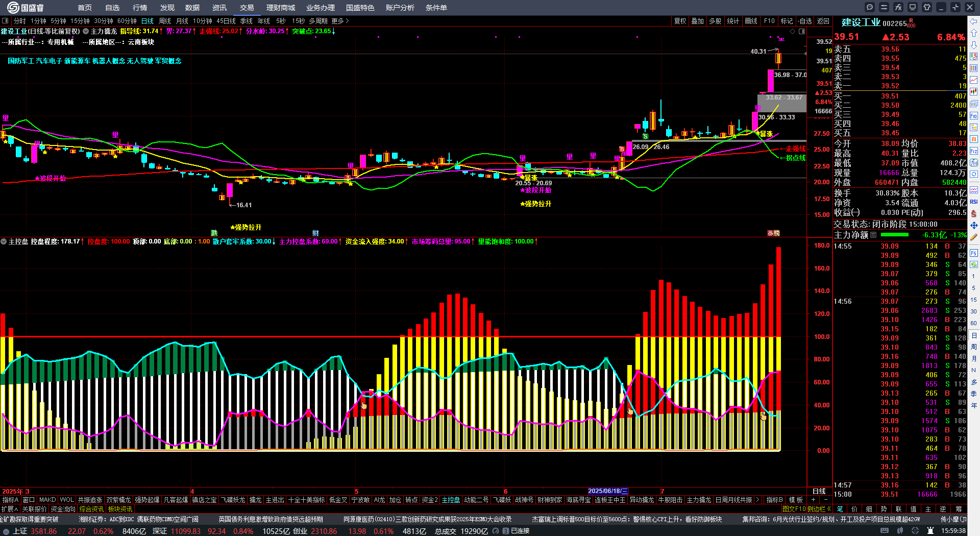The image size is (980, 536).
Task: Switch to the red intraday line chart icon
Action: 974,80
